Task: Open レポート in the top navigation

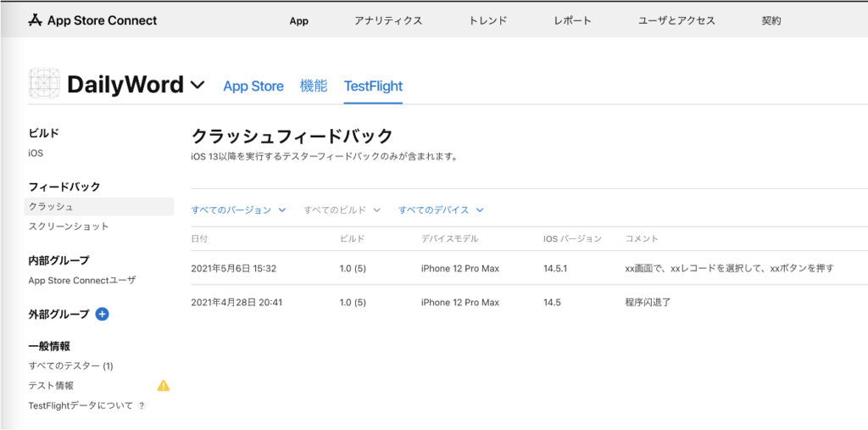Action: coord(572,21)
